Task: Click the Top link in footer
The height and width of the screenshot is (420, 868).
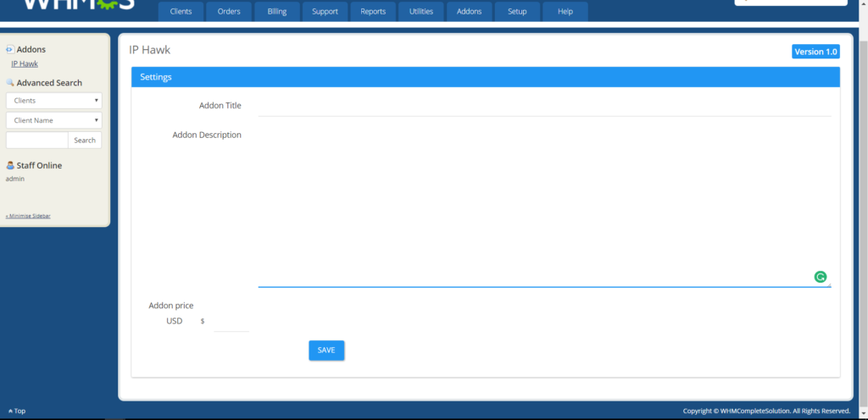Action: (17, 412)
